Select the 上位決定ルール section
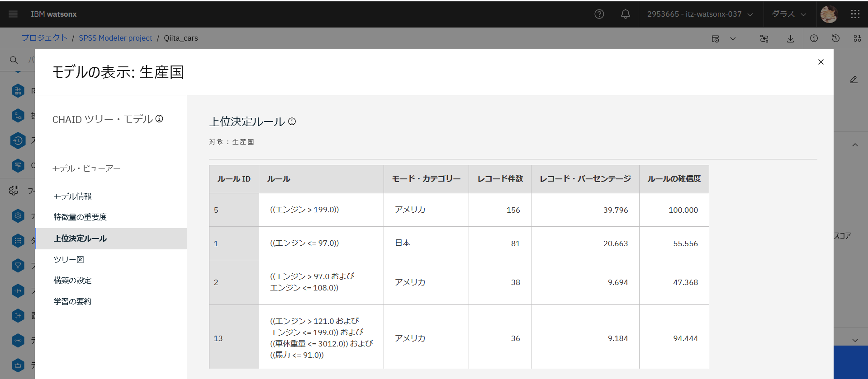The image size is (868, 379). [111, 239]
